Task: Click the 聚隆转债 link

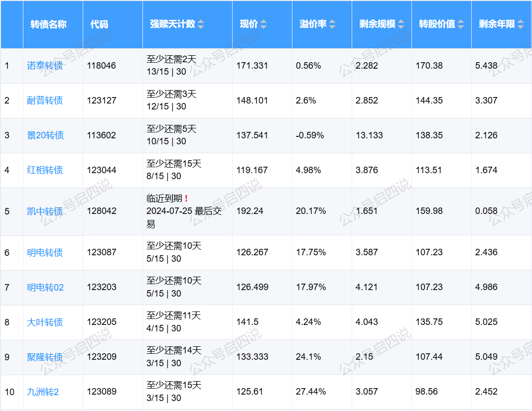Action: coord(45,357)
